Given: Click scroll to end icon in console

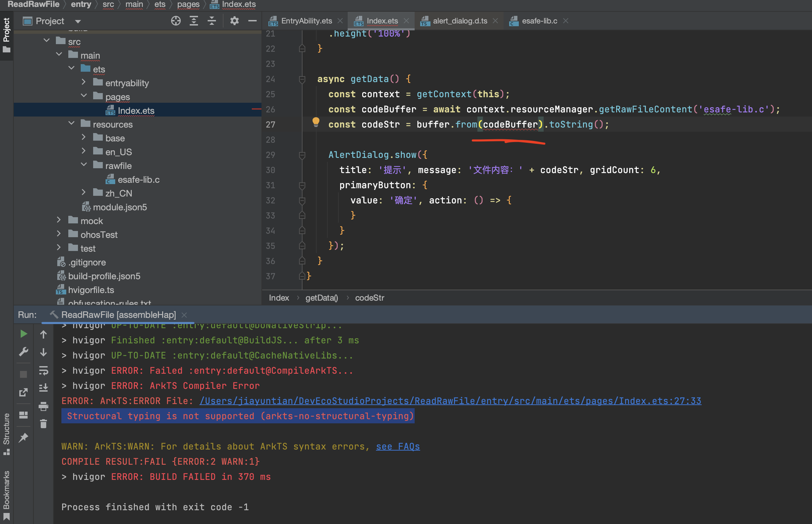Looking at the screenshot, I should pos(43,388).
